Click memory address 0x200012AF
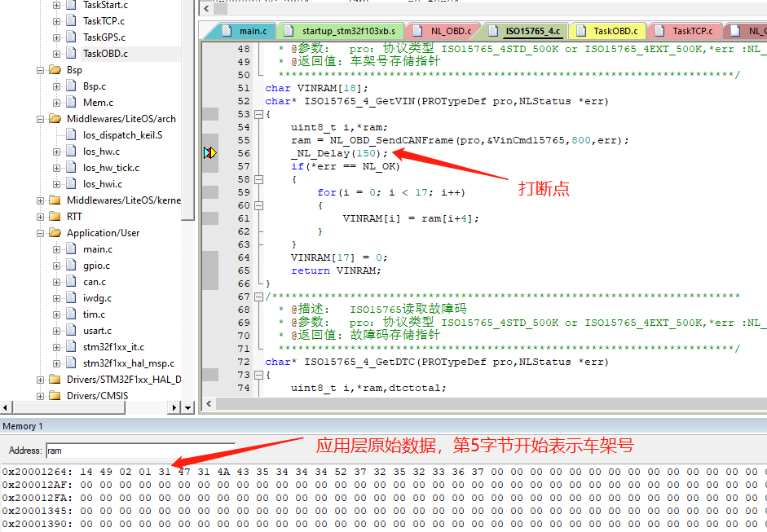This screenshot has height=532, width=767. point(37,485)
